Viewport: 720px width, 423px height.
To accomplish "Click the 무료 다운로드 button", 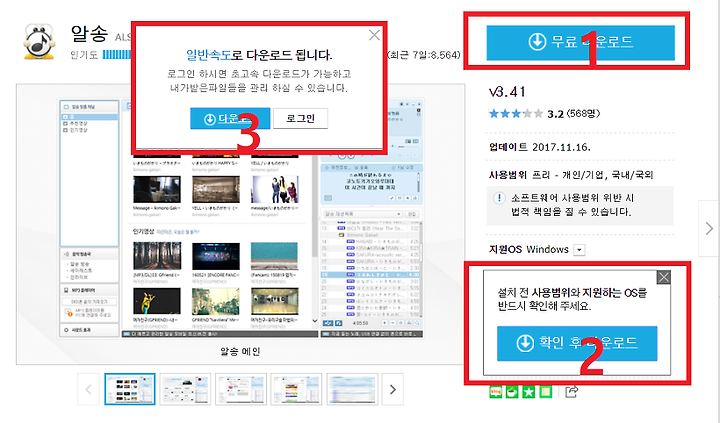I will click(580, 42).
